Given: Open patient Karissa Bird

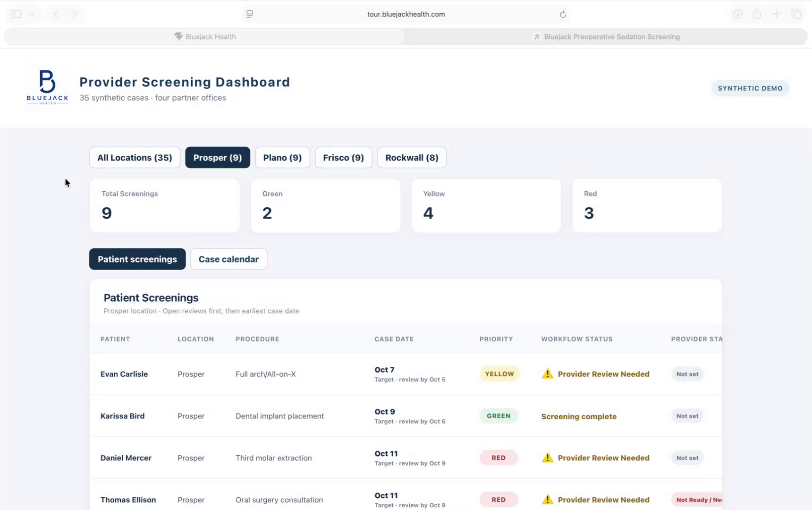Looking at the screenshot, I should pyautogui.click(x=122, y=416).
